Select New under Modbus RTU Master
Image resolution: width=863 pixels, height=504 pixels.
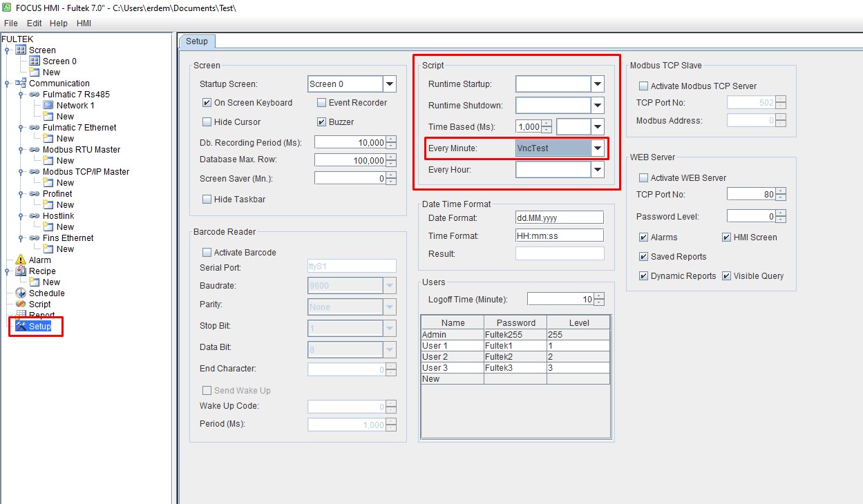(x=65, y=160)
